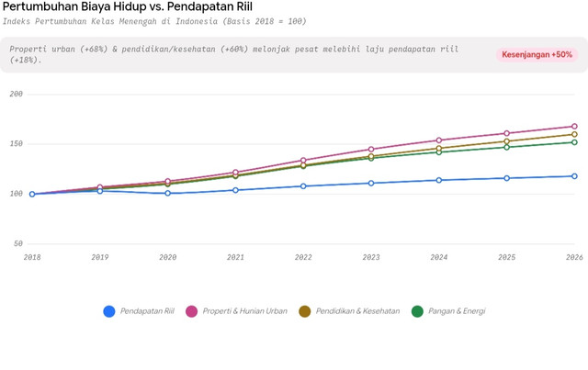Toggle the Pangan & Energi legend entry
This screenshot has width=588, height=370.
(x=448, y=311)
